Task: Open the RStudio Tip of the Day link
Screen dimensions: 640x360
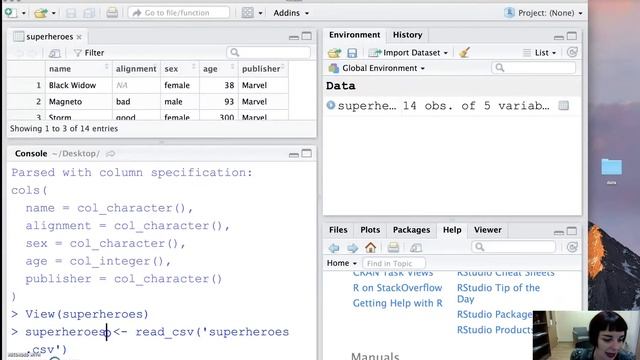Action: tap(498, 293)
